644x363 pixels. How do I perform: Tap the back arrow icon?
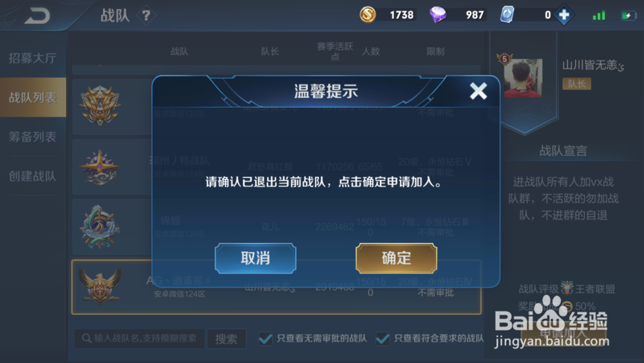point(37,15)
